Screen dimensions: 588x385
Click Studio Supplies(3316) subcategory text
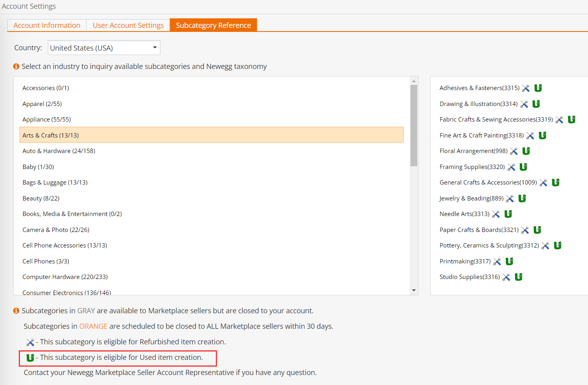click(x=470, y=277)
